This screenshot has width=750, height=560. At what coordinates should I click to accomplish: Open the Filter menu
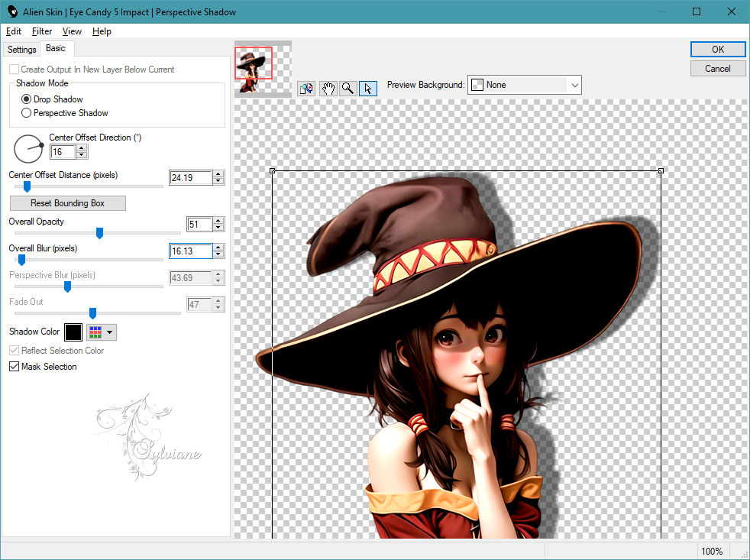pos(41,31)
